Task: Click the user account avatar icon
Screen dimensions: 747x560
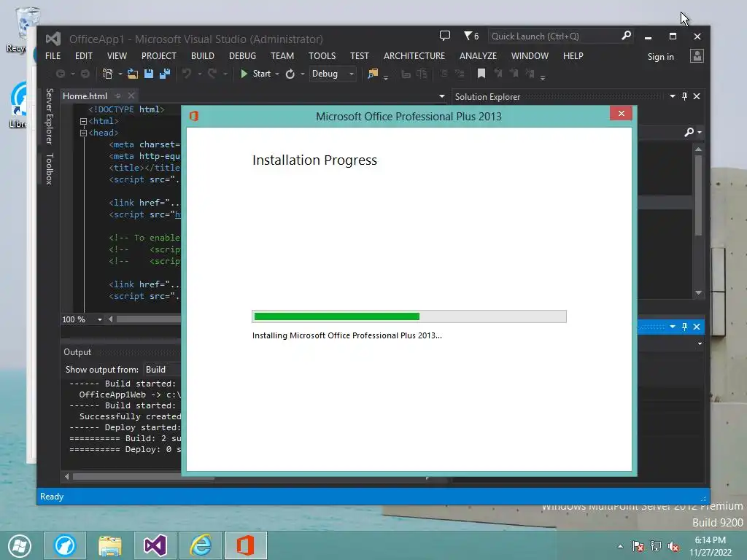Action: coord(697,56)
